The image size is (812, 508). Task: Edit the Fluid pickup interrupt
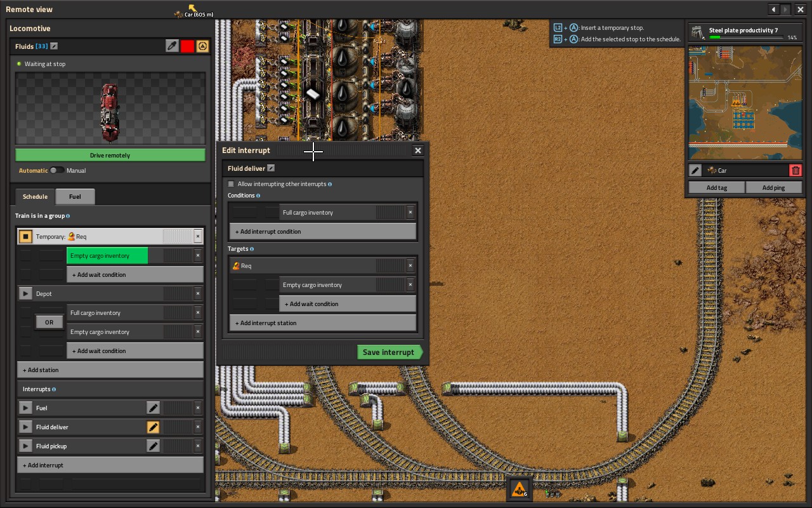click(x=153, y=446)
